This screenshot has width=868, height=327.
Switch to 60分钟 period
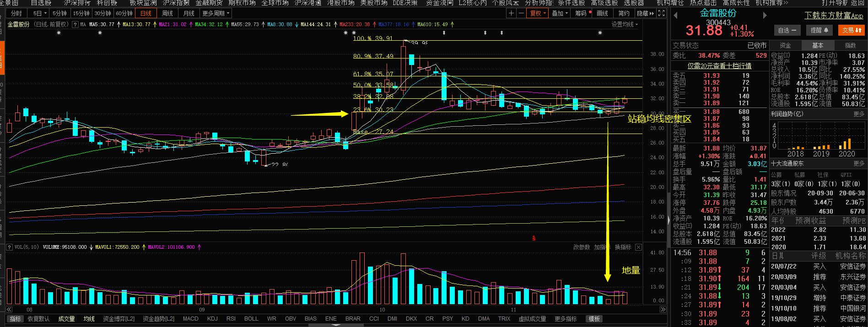pos(124,13)
